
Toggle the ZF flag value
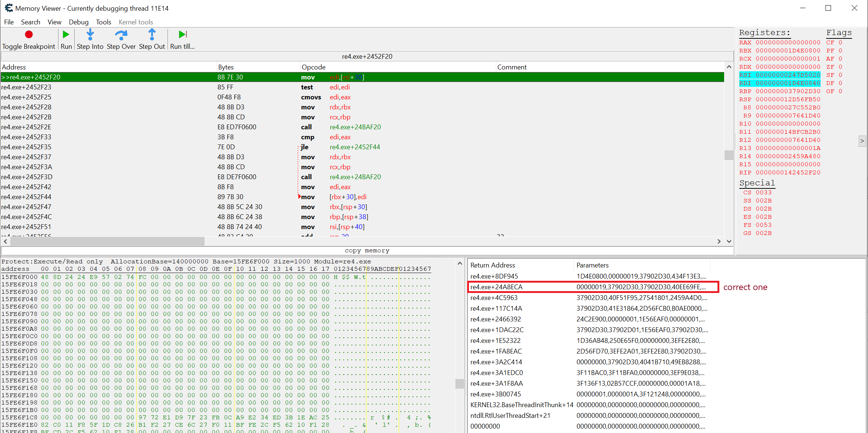click(840, 67)
